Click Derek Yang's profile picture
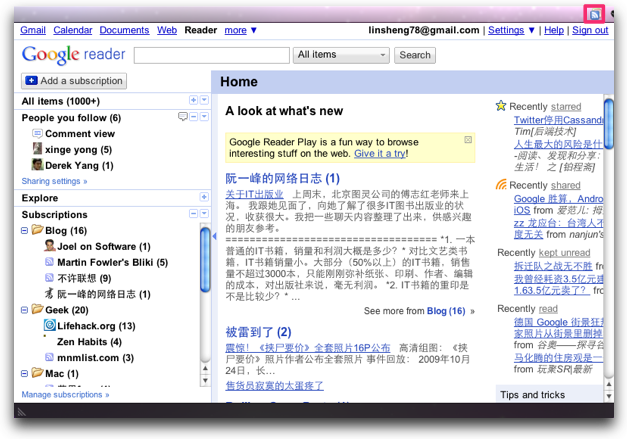 pos(37,164)
